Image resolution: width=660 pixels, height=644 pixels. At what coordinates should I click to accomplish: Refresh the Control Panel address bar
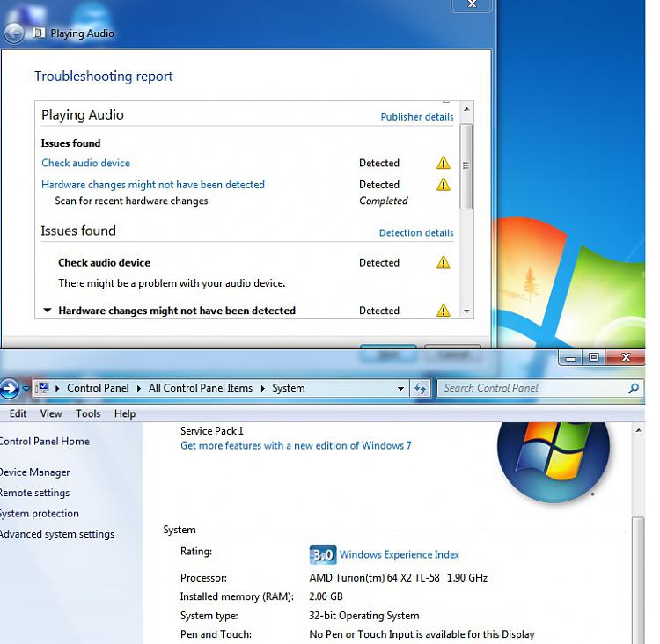click(420, 388)
